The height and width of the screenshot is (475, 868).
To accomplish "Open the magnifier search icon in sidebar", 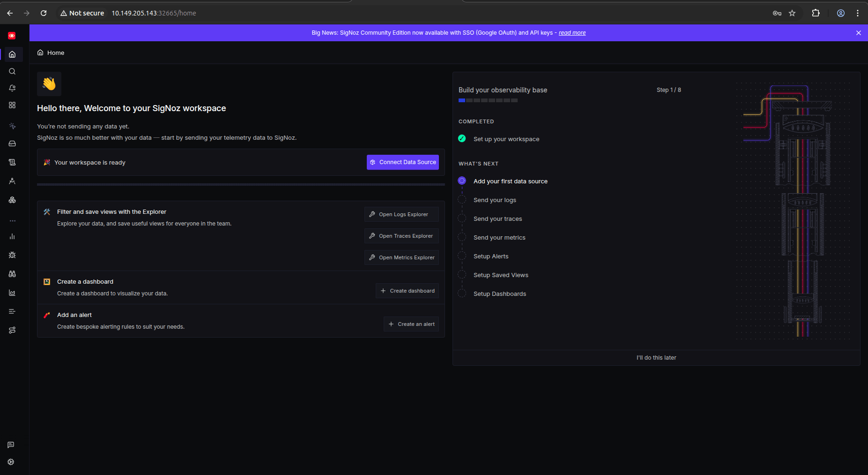I will [x=12, y=71].
